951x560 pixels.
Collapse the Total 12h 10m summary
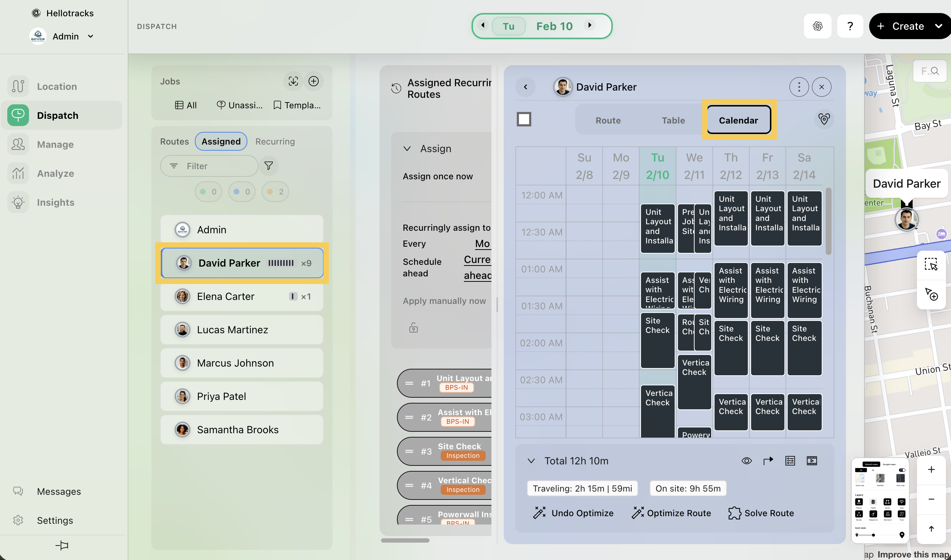click(531, 460)
